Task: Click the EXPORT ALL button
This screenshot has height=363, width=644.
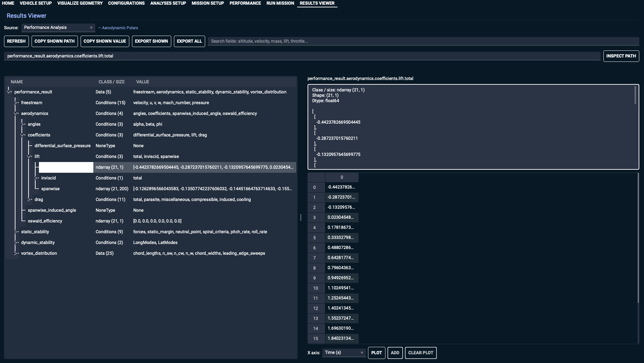Action: [189, 41]
